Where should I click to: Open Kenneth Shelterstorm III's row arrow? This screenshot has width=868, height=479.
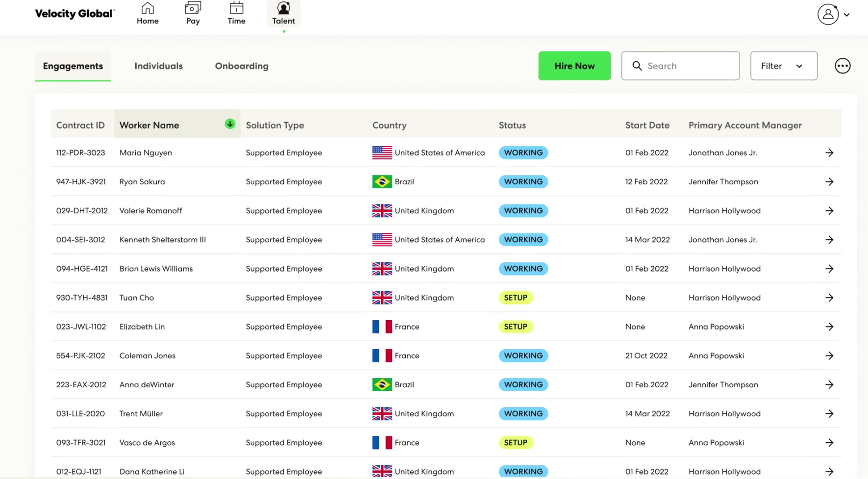(829, 240)
